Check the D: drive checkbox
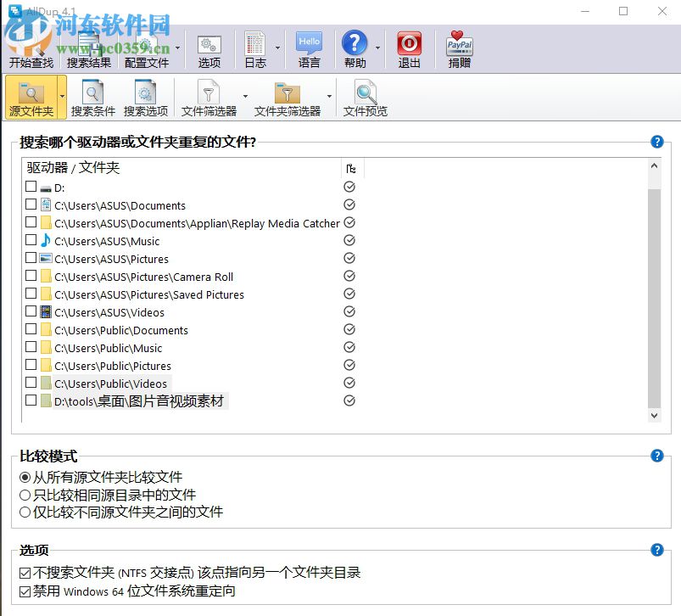The height and width of the screenshot is (616, 681). click(x=31, y=188)
